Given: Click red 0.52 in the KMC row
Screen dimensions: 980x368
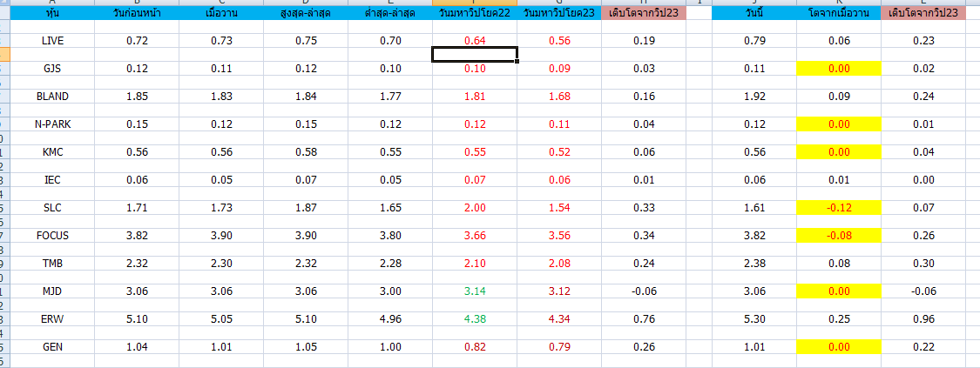Looking at the screenshot, I should pos(559,152).
